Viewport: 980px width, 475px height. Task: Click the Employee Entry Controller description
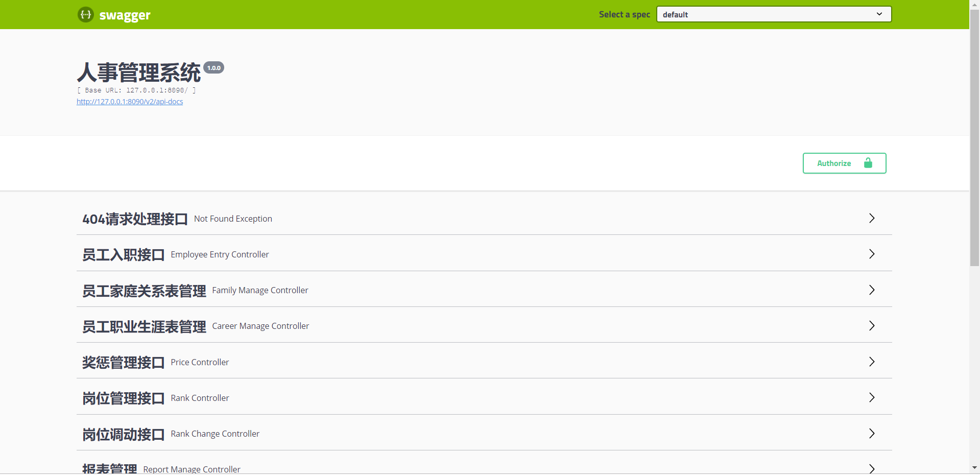tap(220, 254)
